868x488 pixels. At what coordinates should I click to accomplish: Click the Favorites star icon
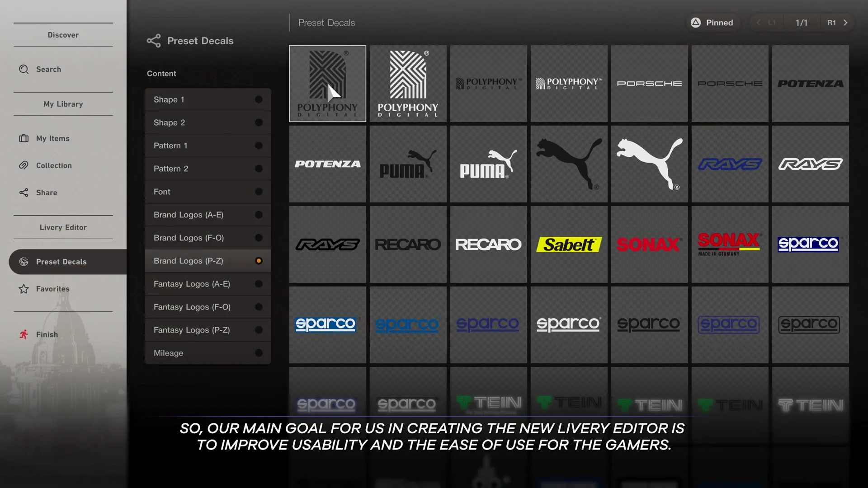point(24,289)
